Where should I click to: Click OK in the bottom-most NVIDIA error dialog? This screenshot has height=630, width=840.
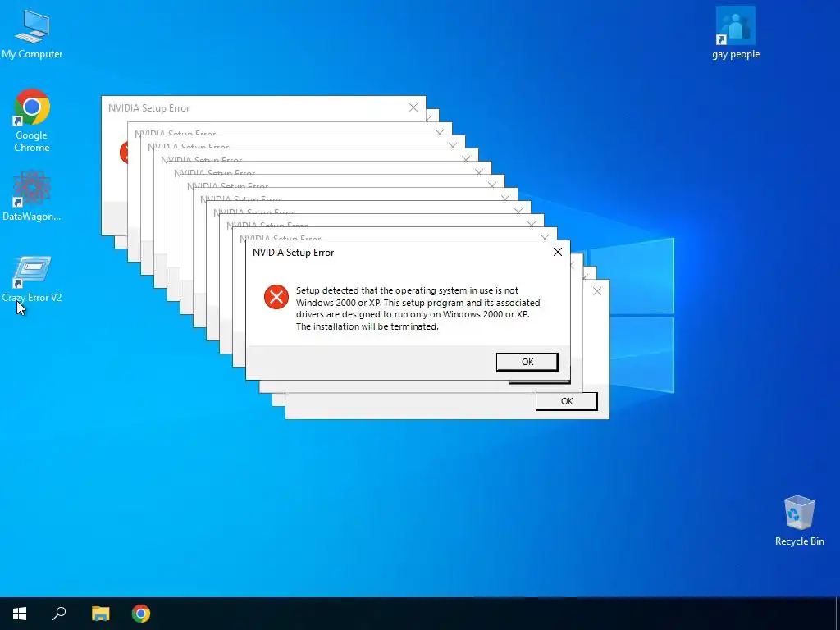pyautogui.click(x=566, y=401)
